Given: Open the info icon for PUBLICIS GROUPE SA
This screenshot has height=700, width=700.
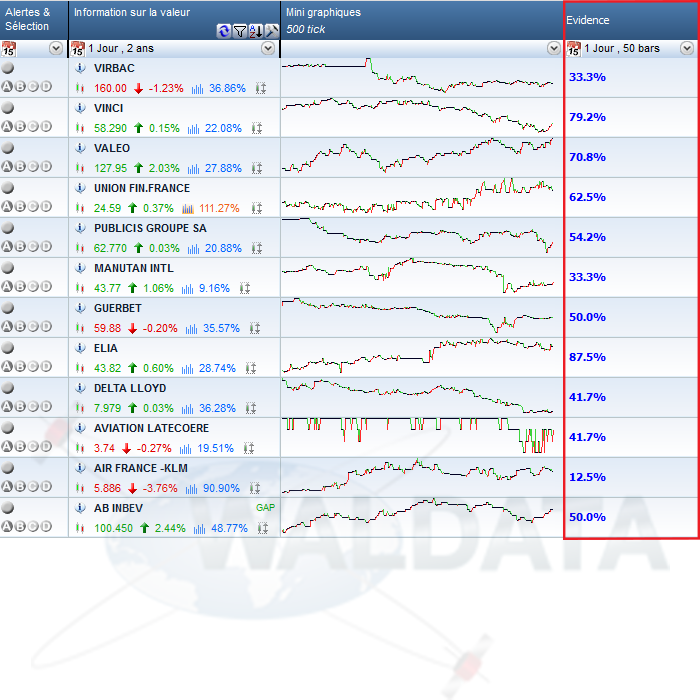Looking at the screenshot, I should (80, 228).
